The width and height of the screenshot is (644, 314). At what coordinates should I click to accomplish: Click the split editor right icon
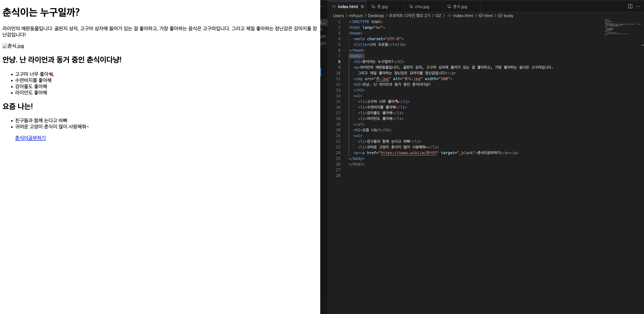[x=630, y=6]
